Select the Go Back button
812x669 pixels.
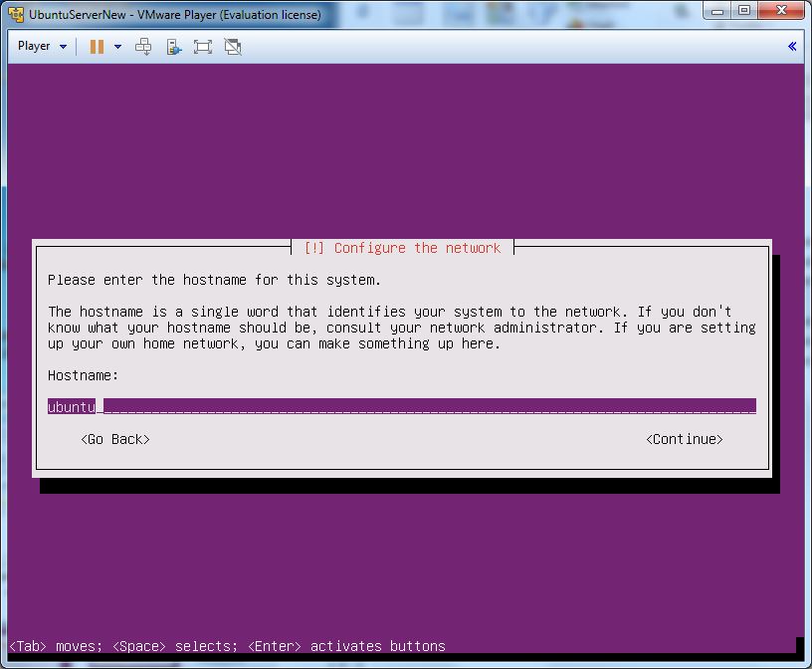[115, 439]
